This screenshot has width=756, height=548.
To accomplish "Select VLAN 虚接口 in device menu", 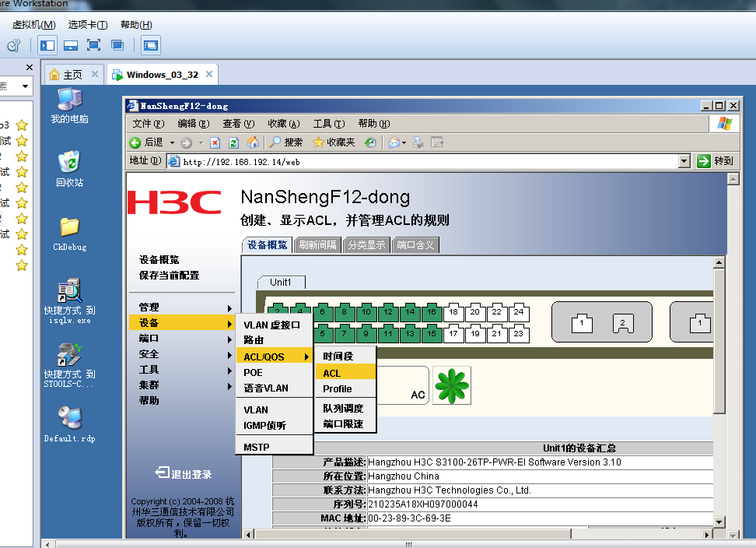I will tap(275, 325).
